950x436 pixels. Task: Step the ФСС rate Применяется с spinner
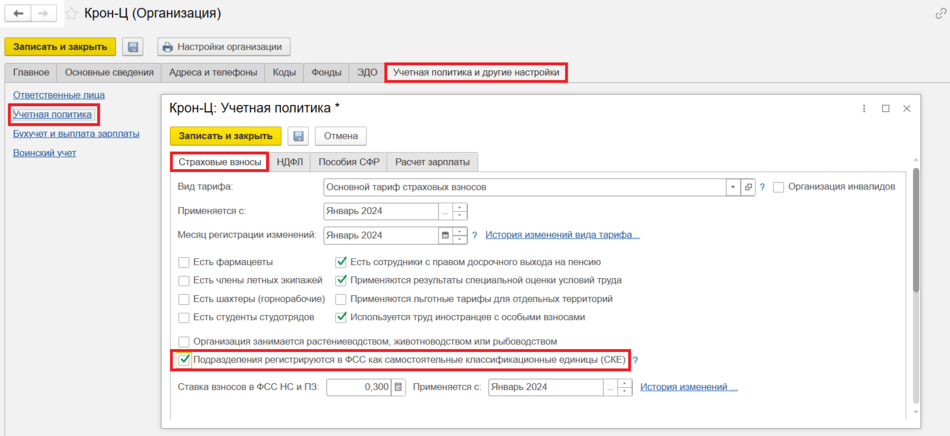click(x=625, y=387)
